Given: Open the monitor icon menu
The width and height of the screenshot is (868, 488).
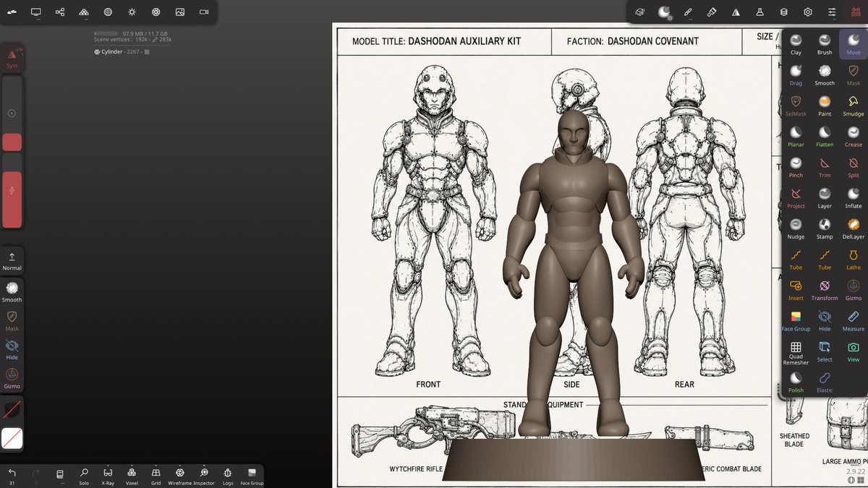Looking at the screenshot, I should coord(36,12).
